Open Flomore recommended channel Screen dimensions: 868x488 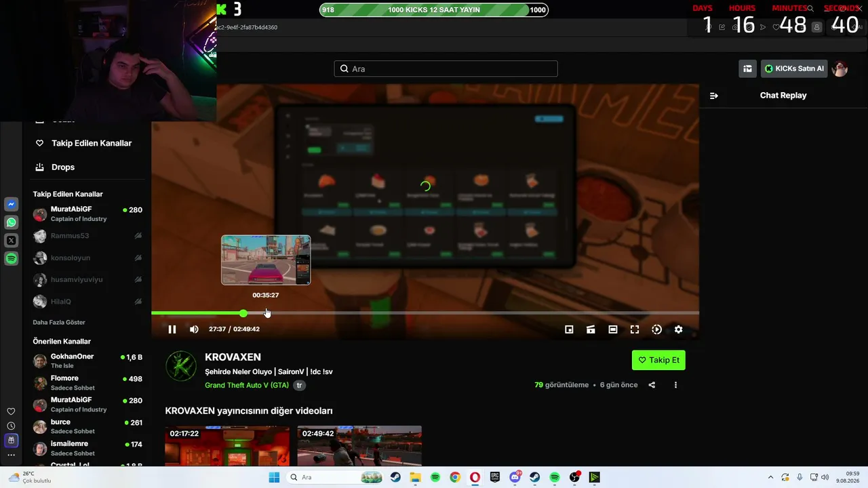(88, 382)
